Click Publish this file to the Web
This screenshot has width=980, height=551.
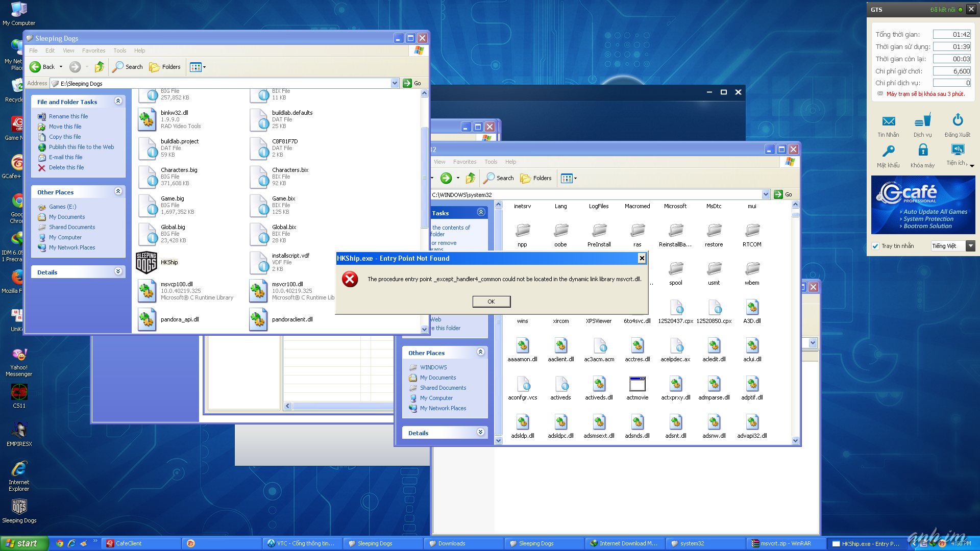coord(82,147)
